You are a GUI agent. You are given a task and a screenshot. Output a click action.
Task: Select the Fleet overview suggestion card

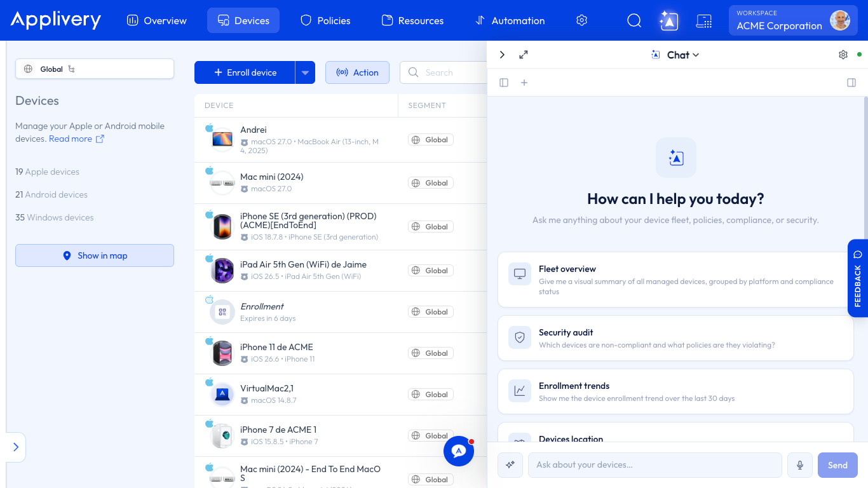click(675, 280)
